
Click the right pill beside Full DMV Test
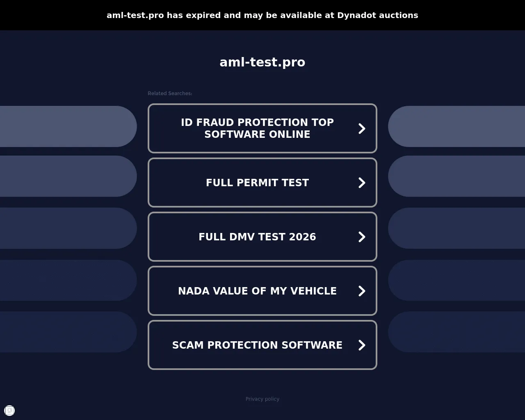[457, 228]
